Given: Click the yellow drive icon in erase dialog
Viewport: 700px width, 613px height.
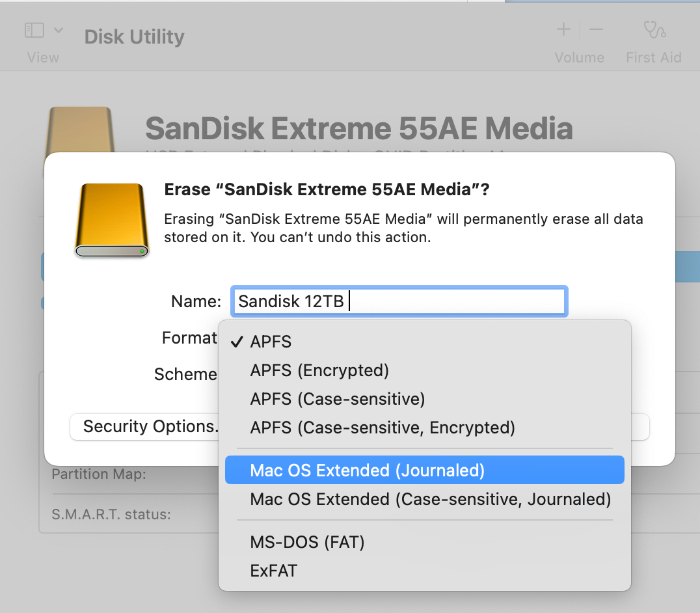Looking at the screenshot, I should click(x=112, y=220).
